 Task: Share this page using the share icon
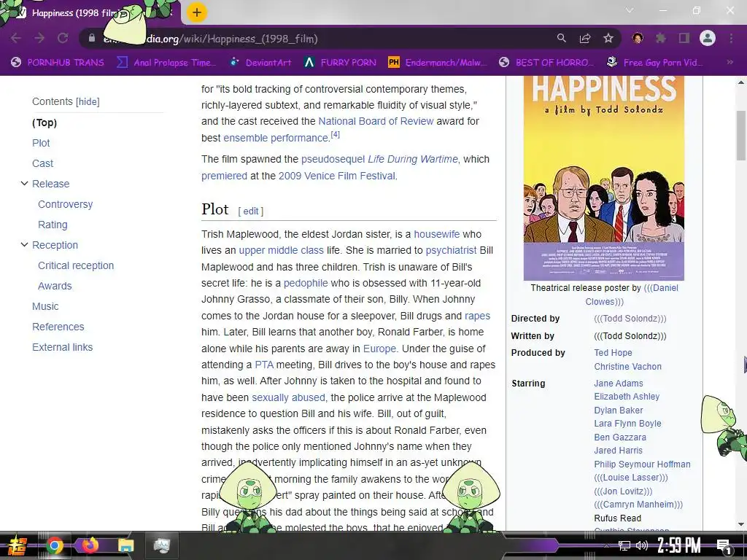(x=585, y=38)
